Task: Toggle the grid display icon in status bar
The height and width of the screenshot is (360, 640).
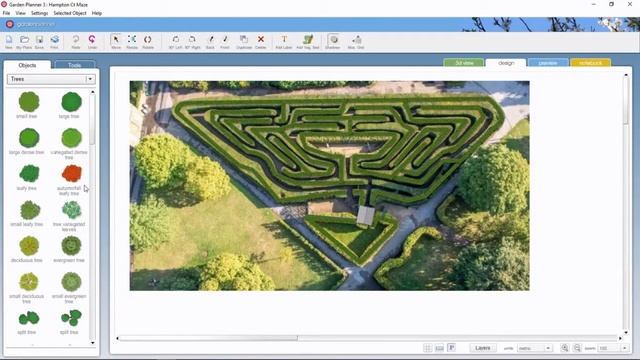Action: [x=427, y=348]
